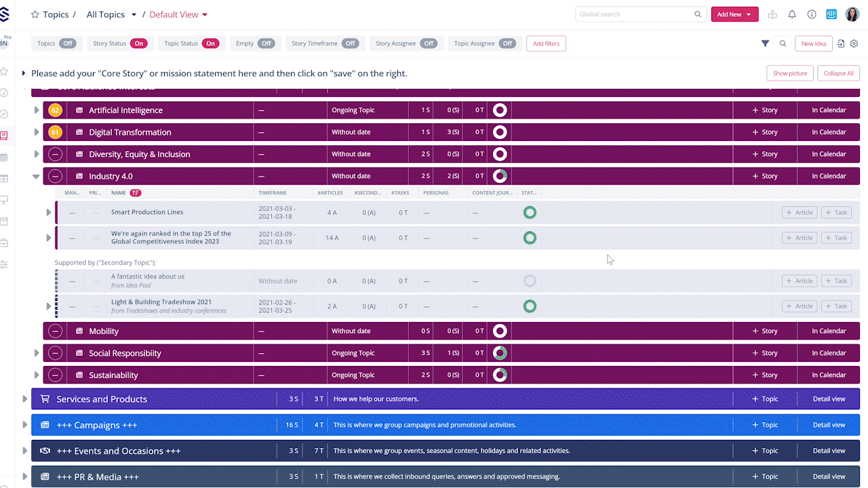
Task: Click the star icon beside Topics breadcrumb
Action: point(35,14)
